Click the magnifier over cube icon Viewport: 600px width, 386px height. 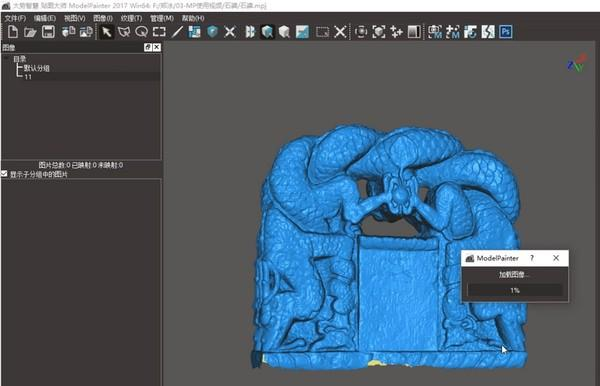267,32
